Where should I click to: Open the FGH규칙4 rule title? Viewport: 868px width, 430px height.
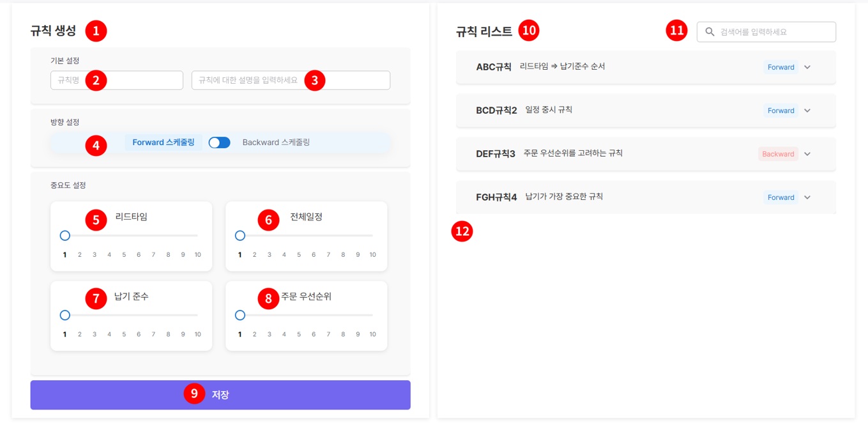[x=496, y=197]
